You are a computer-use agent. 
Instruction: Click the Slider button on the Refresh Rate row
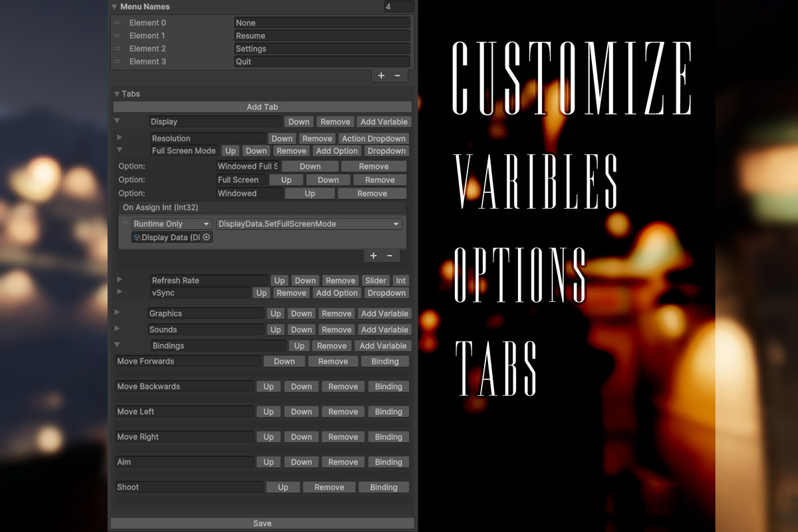(375, 280)
